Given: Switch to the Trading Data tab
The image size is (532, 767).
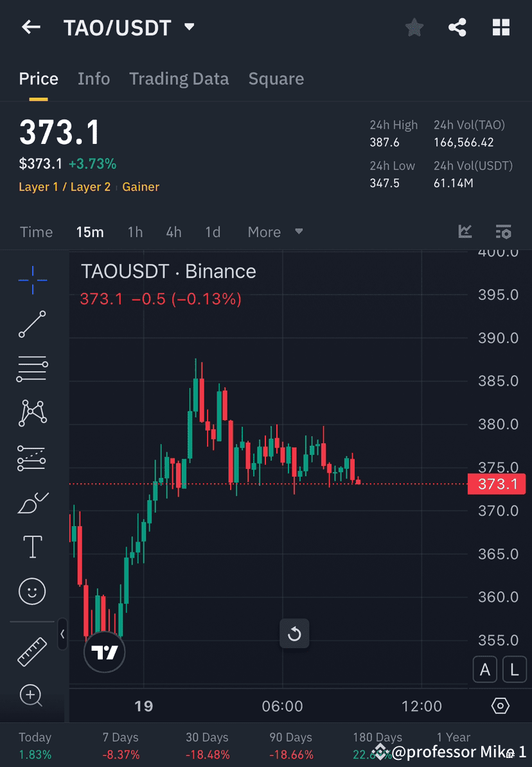Looking at the screenshot, I should click(179, 78).
